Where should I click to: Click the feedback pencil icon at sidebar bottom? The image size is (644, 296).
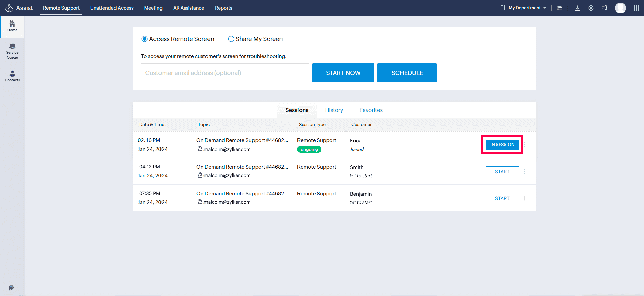pyautogui.click(x=12, y=288)
